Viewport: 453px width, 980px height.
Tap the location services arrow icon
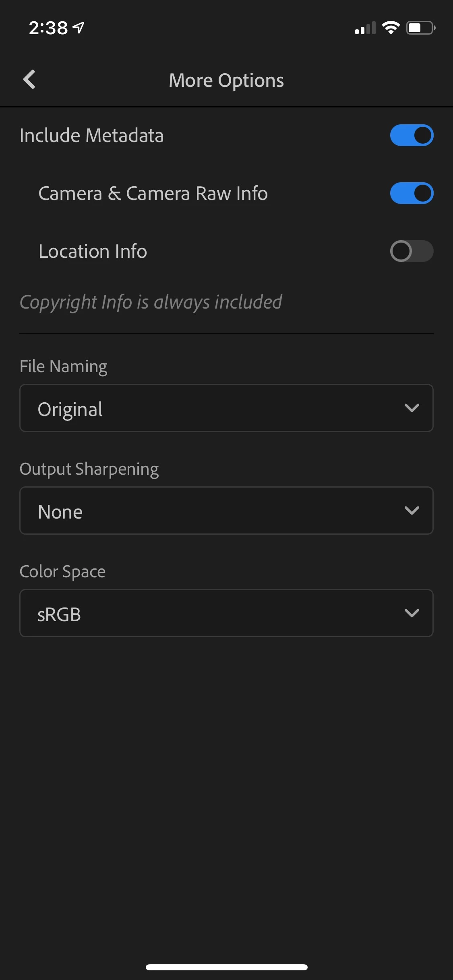[79, 28]
